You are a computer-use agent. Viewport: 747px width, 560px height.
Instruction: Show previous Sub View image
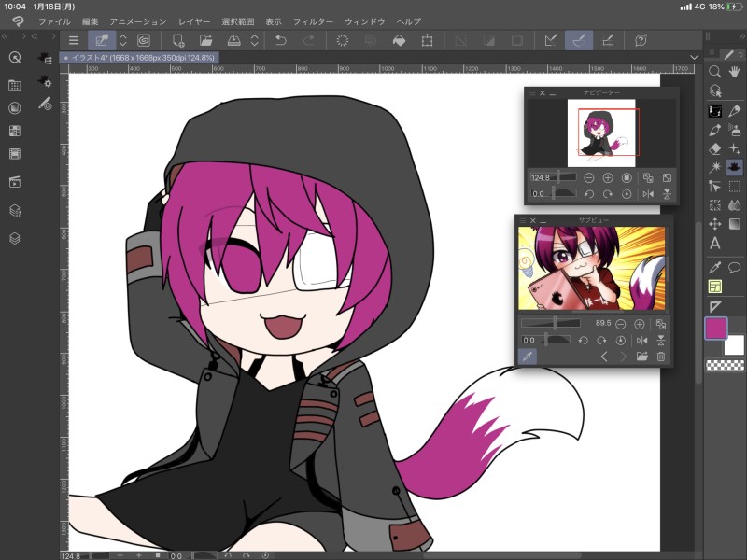(604, 357)
